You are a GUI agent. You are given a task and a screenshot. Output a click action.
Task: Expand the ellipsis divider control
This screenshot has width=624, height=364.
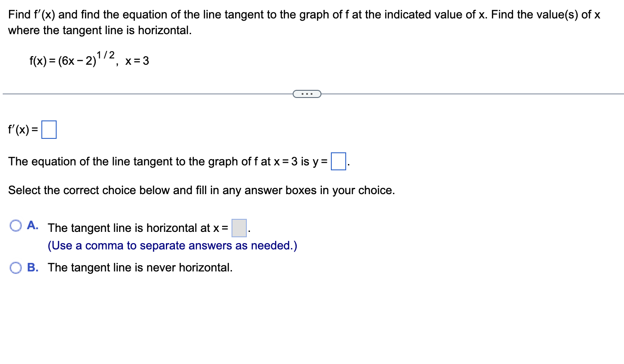coord(307,93)
